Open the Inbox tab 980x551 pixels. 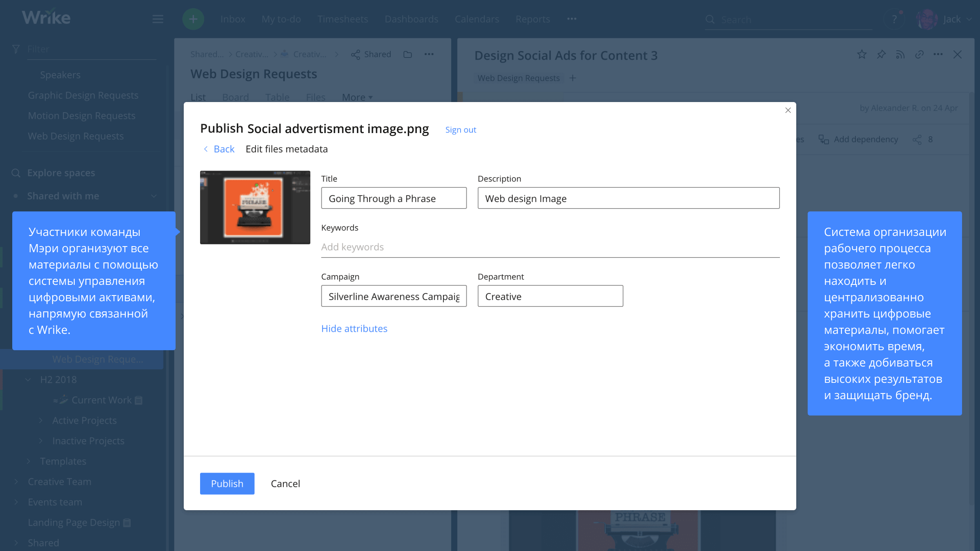click(233, 19)
